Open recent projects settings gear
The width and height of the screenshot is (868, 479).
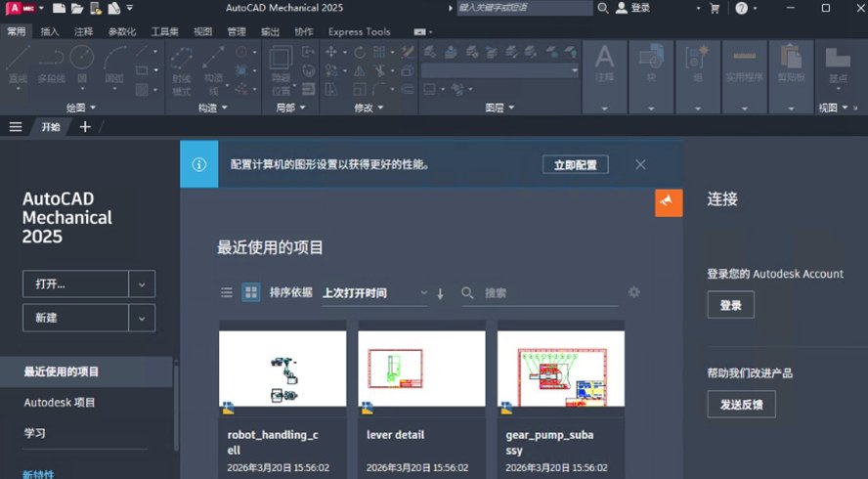[633, 292]
